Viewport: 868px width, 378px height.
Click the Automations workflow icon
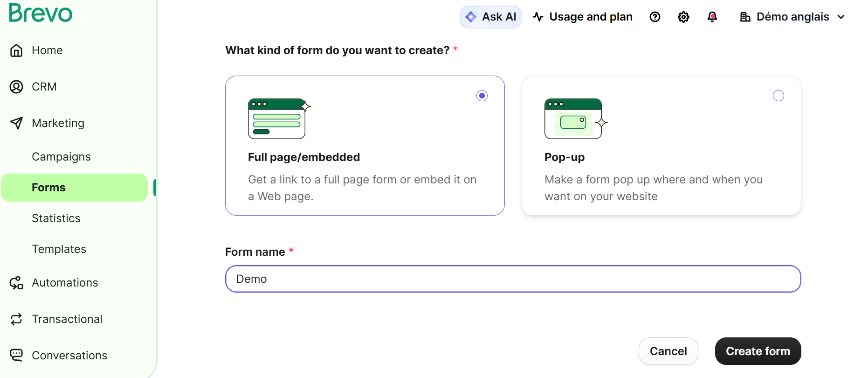(x=16, y=283)
